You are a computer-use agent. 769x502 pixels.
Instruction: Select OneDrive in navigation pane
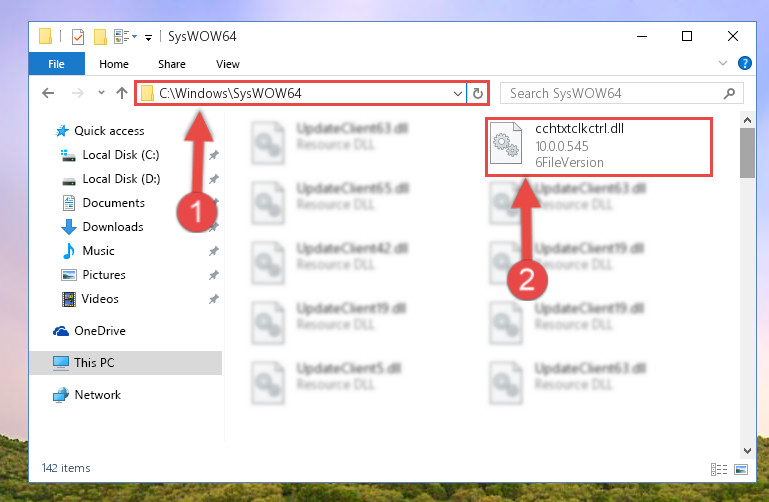pyautogui.click(x=100, y=331)
